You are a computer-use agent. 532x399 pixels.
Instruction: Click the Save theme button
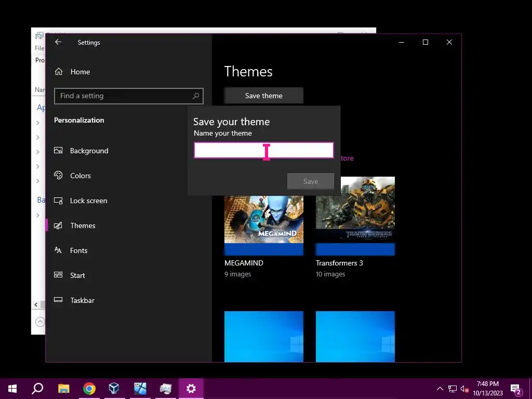coord(263,96)
